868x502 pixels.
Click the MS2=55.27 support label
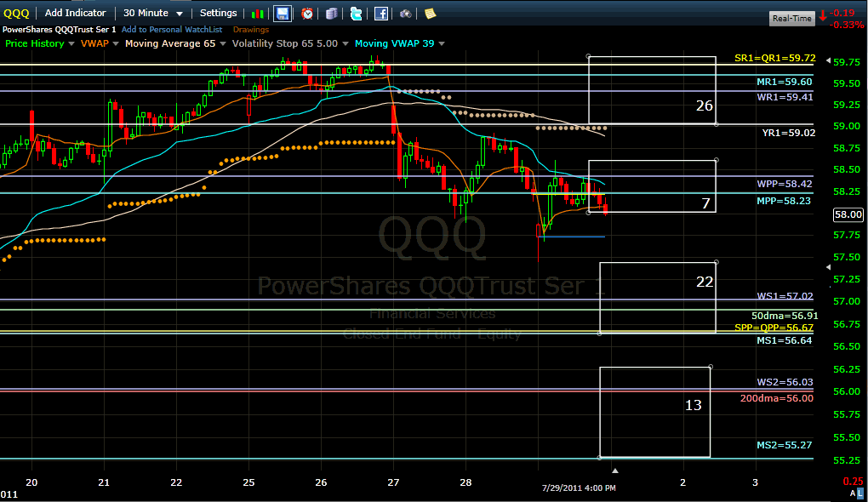click(x=784, y=445)
